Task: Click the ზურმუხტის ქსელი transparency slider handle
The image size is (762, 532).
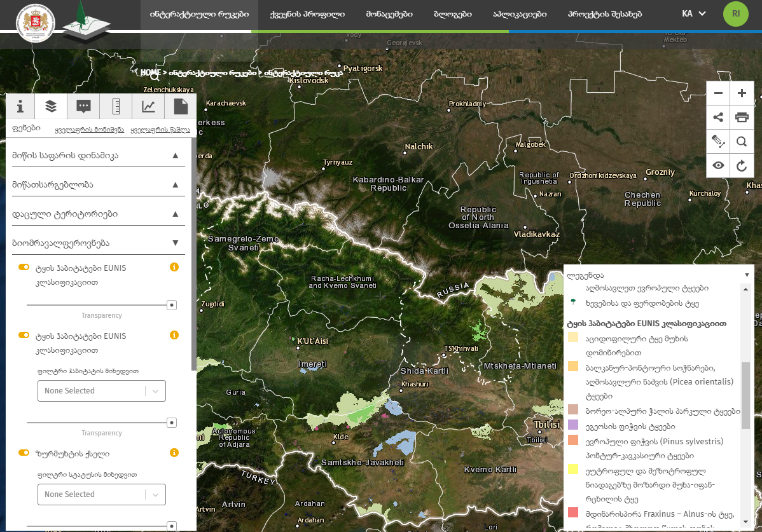Action: [x=172, y=526]
